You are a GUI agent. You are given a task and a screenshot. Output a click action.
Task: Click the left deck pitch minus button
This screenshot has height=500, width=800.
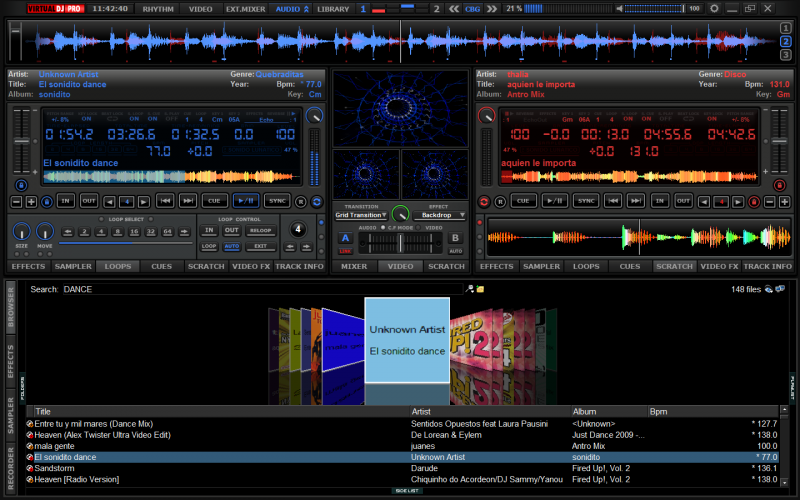[16, 202]
